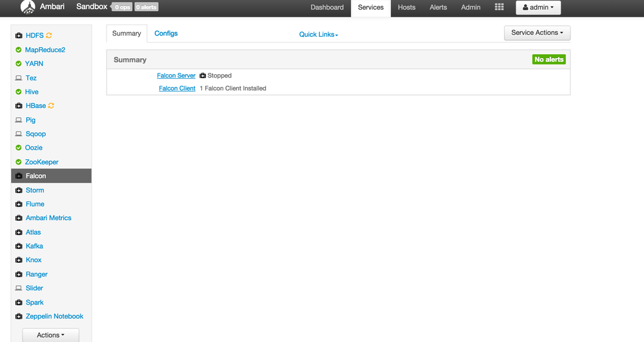Click the HDFS restart-required refresh icon

(x=49, y=35)
